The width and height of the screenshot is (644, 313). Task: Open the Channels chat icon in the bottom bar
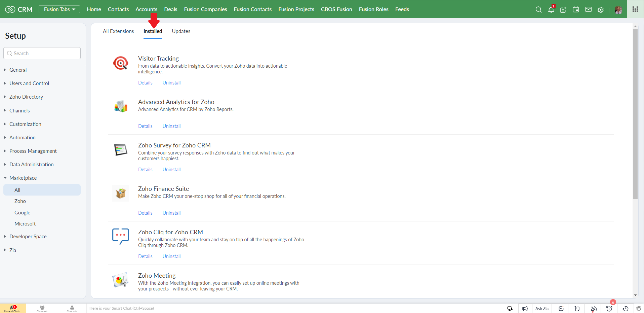(42, 309)
